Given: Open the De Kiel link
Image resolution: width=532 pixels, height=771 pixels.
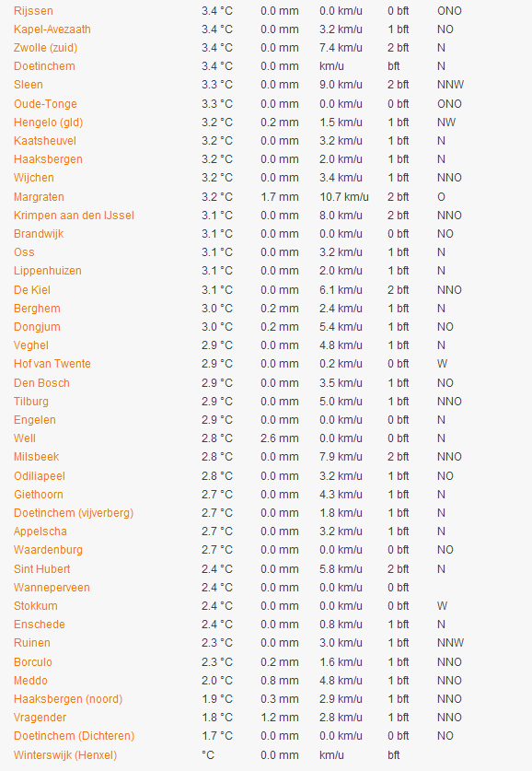Looking at the screenshot, I should click(x=32, y=289).
